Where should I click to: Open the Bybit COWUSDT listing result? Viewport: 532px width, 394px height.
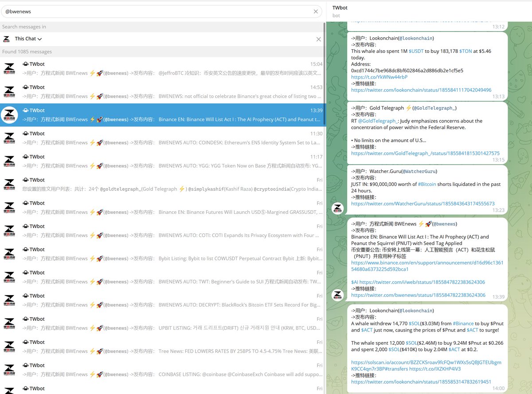(163, 254)
